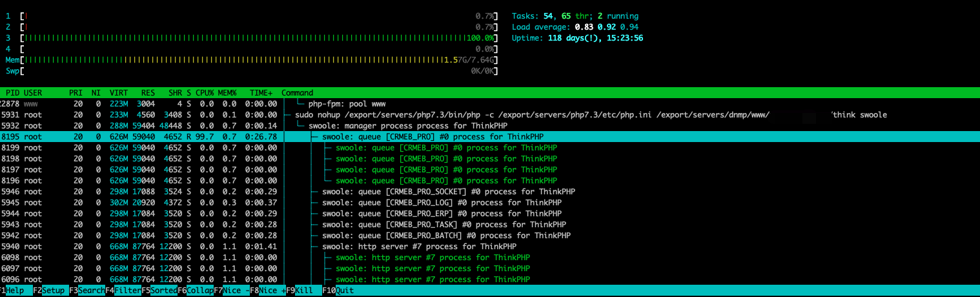
Task: Sort by the SHR column header
Action: (x=175, y=93)
